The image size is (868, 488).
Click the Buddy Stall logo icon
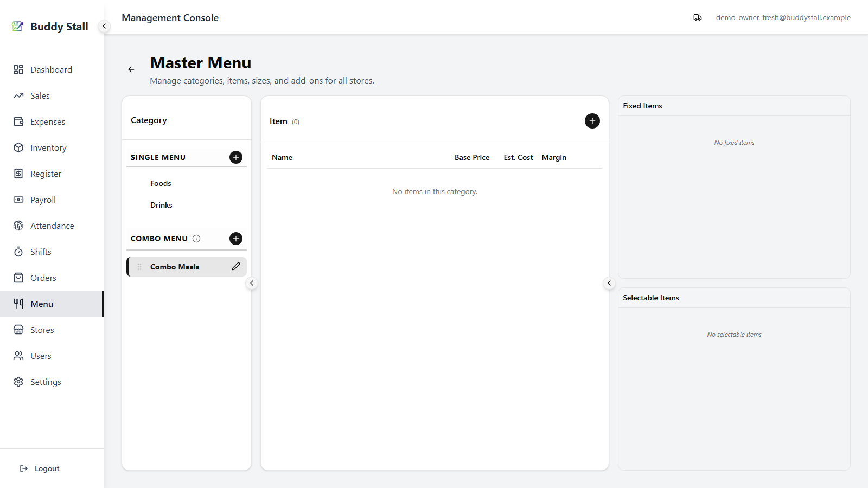pyautogui.click(x=18, y=26)
